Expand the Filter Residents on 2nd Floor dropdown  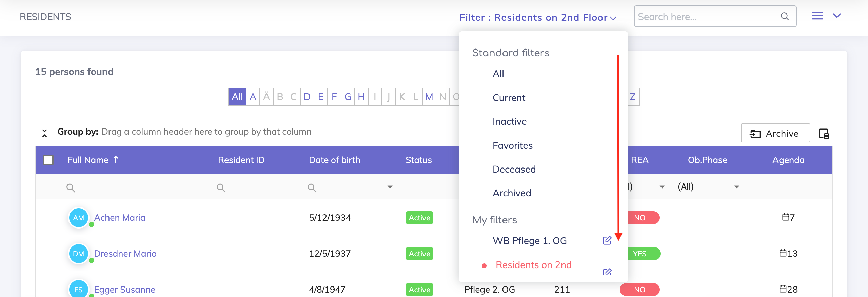538,17
